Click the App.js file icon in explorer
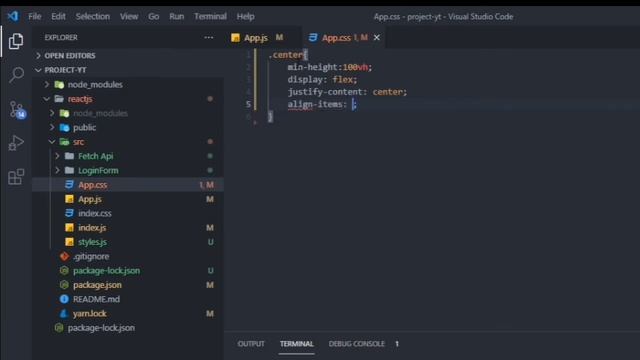Image resolution: width=640 pixels, height=360 pixels. [x=69, y=199]
